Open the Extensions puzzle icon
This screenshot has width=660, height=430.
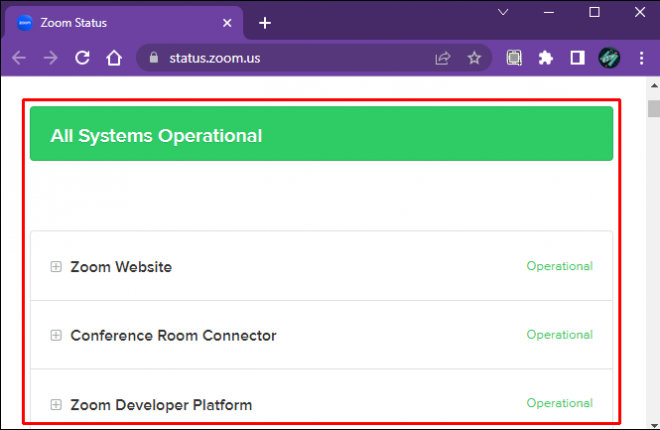545,58
